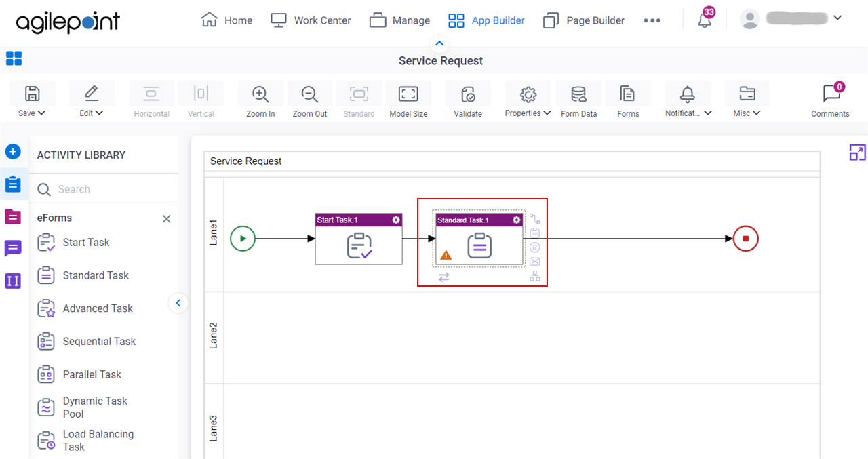
Task: Open the App Builder tab
Action: tap(486, 20)
